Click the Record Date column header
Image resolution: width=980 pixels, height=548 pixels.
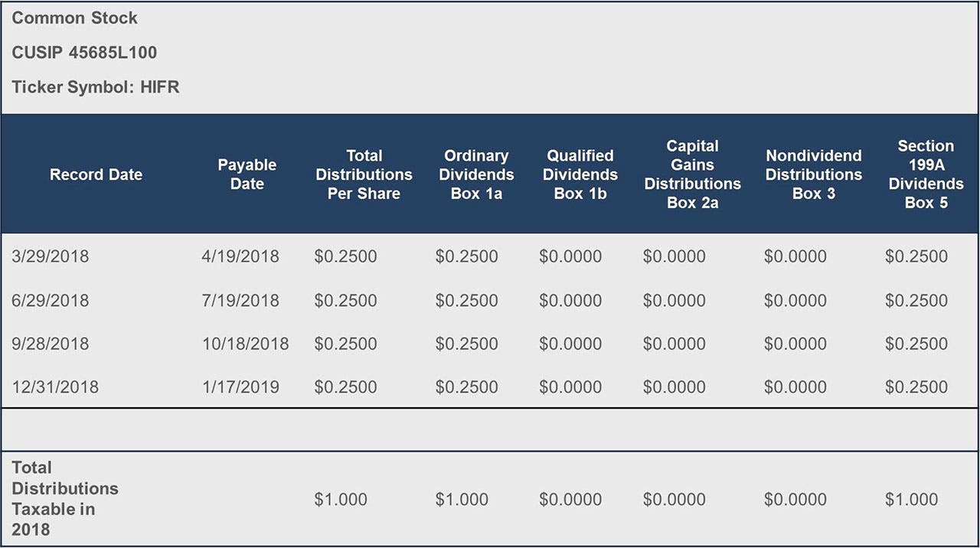[x=96, y=175]
